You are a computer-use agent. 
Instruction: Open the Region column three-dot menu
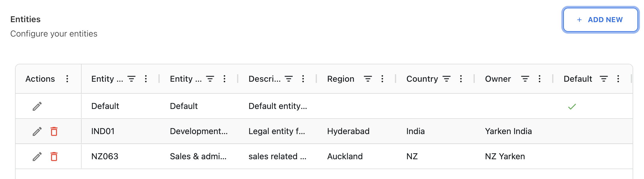(x=382, y=79)
